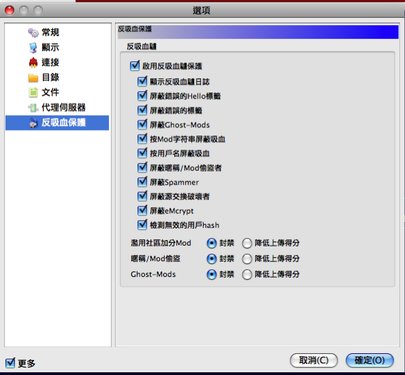Toggle 啟用反吸血鏈保護 checkbox

pyautogui.click(x=134, y=66)
